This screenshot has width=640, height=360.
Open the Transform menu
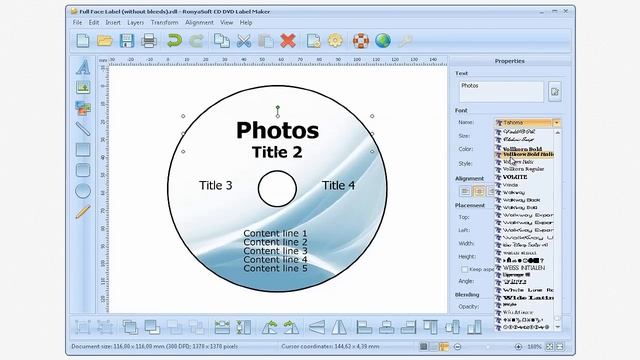[x=164, y=22]
